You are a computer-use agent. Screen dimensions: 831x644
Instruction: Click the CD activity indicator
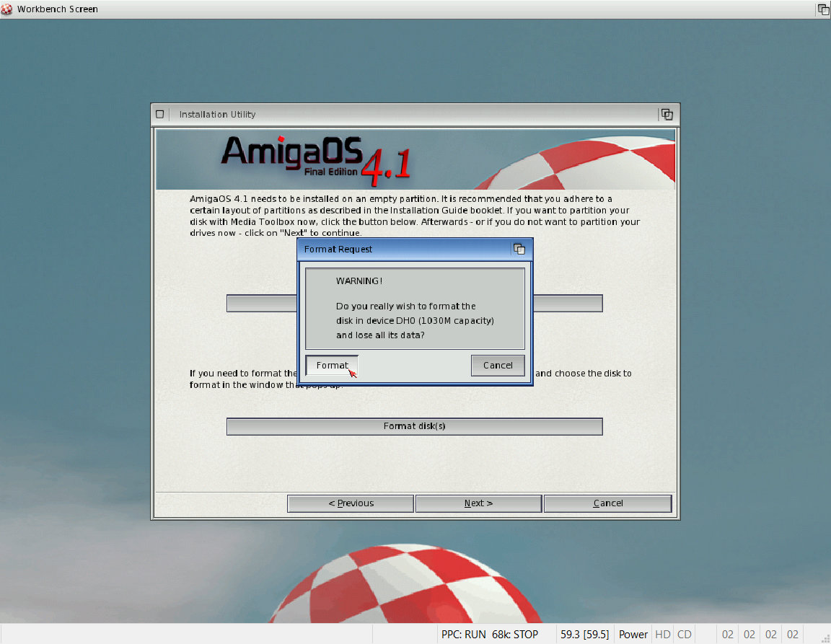pos(684,635)
